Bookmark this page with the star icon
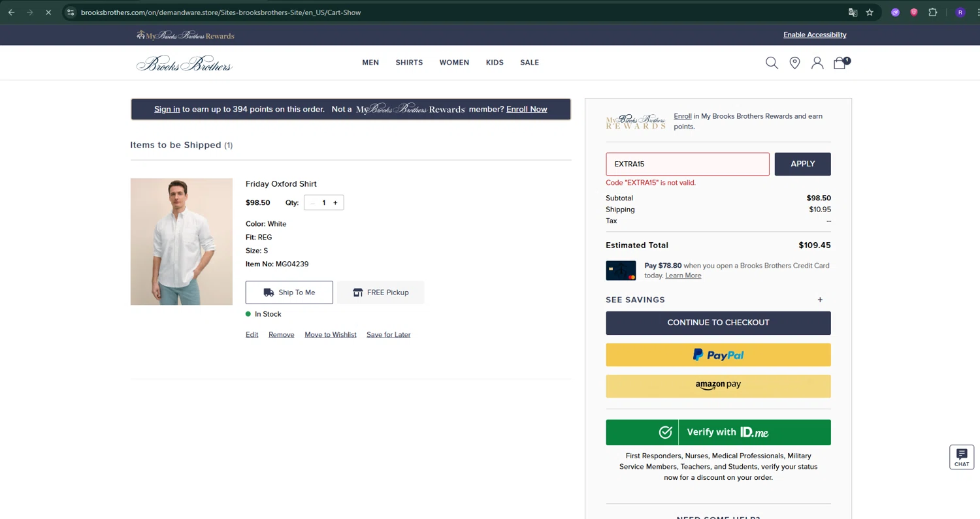 [870, 12]
